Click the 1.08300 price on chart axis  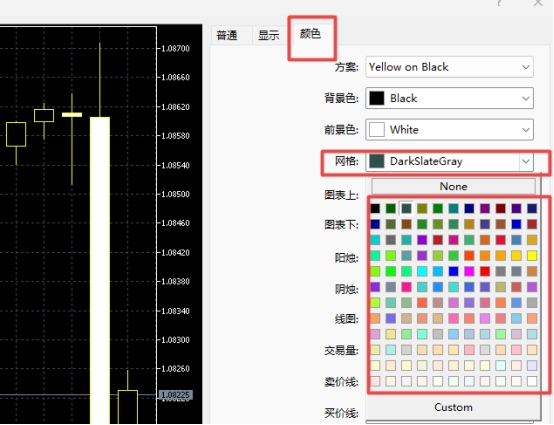[176, 340]
